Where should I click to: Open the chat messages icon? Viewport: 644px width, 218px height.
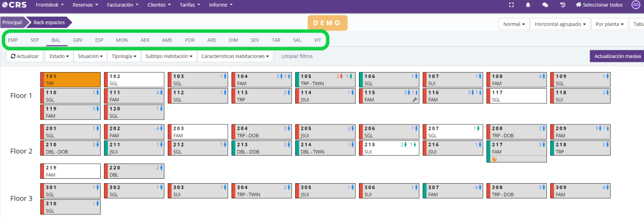click(x=545, y=5)
